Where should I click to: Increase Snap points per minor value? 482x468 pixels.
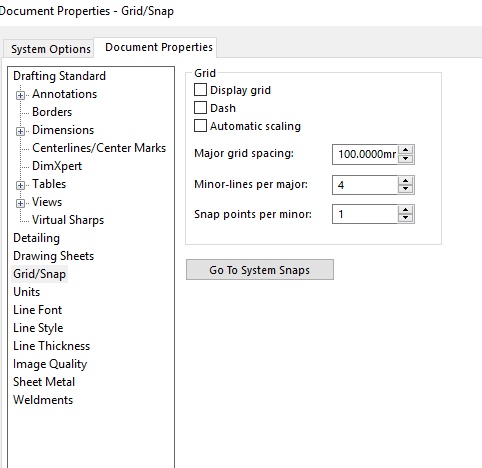[x=406, y=210]
